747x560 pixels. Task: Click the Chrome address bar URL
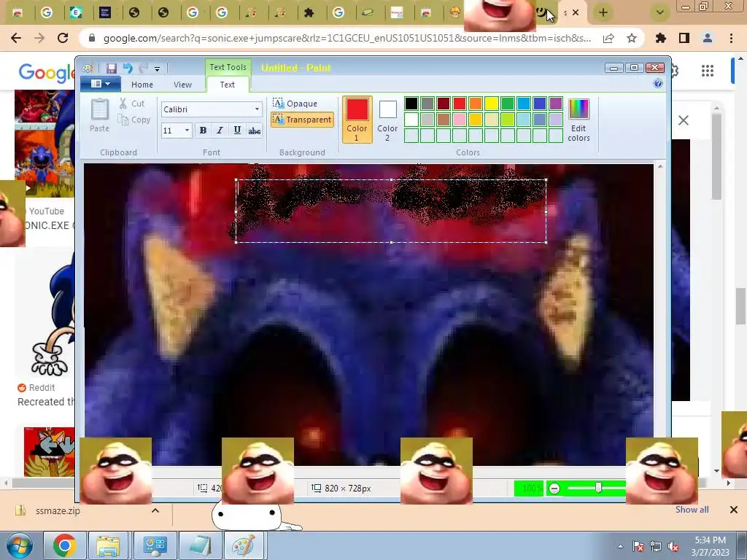[347, 38]
